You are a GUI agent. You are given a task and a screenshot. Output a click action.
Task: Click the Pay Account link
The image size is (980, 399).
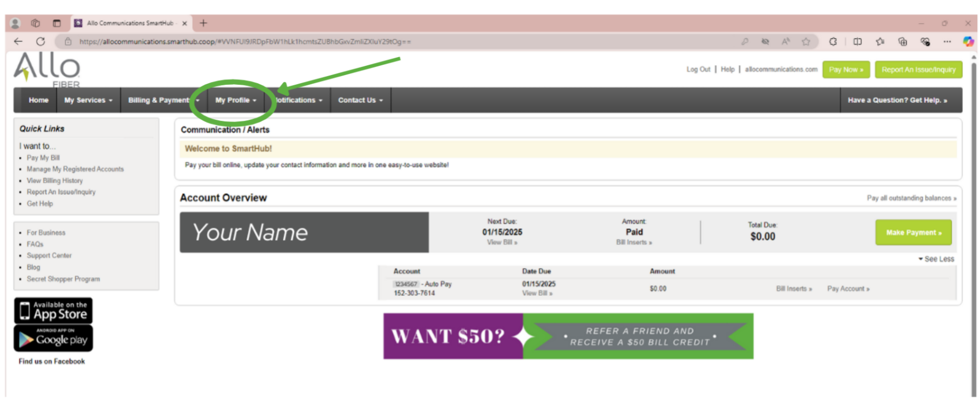[x=848, y=289]
